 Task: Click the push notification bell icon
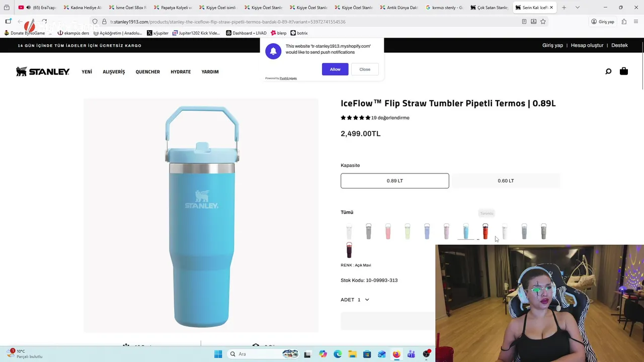click(273, 51)
